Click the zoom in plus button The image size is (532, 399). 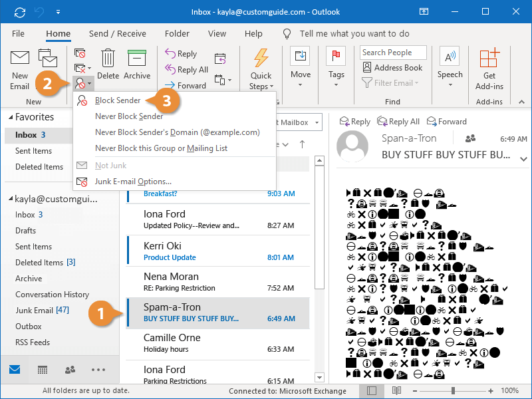[x=491, y=391]
